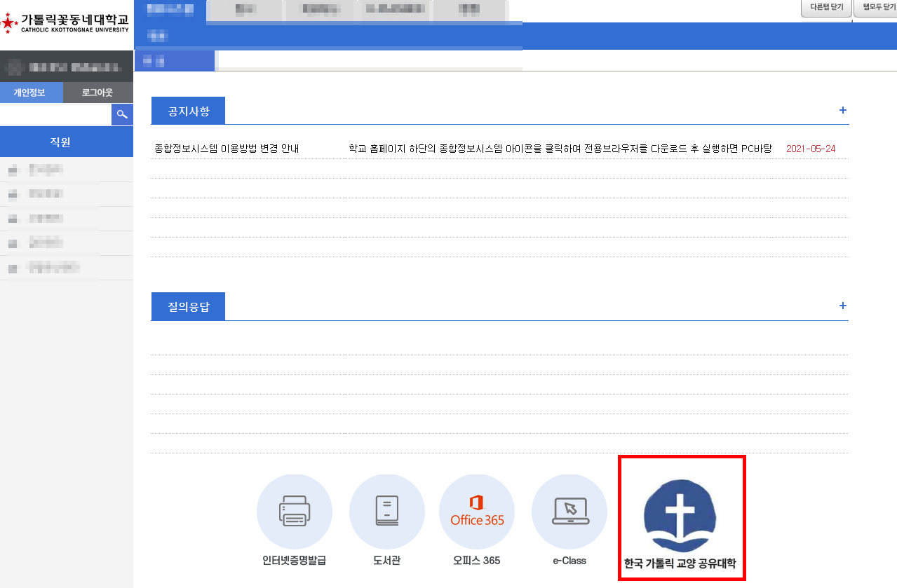
Task: Click the Catholic Kkottongnae University logo
Action: pyautogui.click(x=66, y=22)
